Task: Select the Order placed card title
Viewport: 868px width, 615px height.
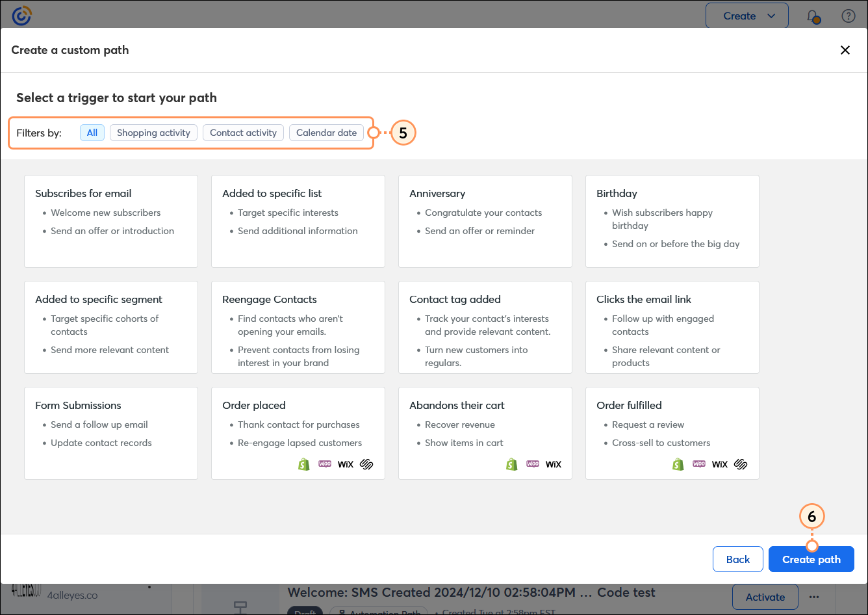Action: pyautogui.click(x=254, y=405)
